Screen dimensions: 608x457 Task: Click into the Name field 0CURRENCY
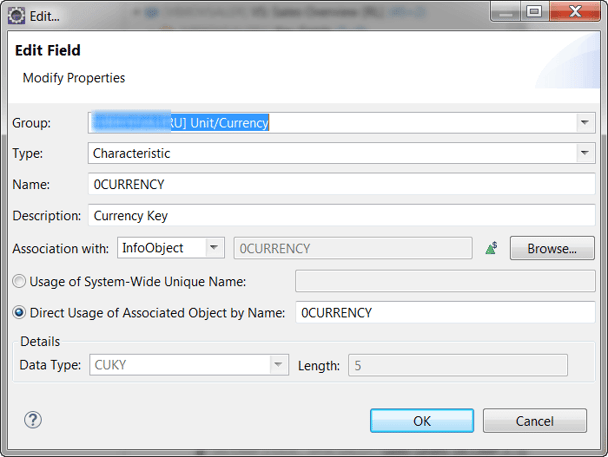point(342,184)
